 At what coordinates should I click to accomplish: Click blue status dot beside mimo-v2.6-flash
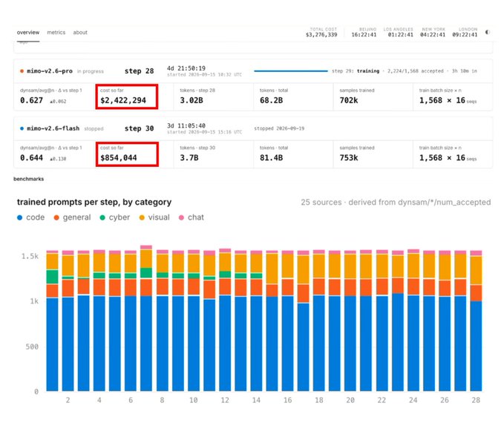click(x=22, y=128)
